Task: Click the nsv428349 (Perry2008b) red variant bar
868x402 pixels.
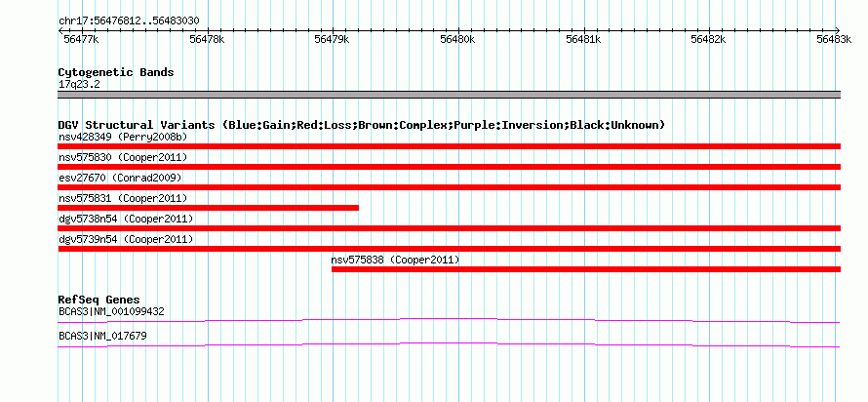Action: tap(449, 146)
